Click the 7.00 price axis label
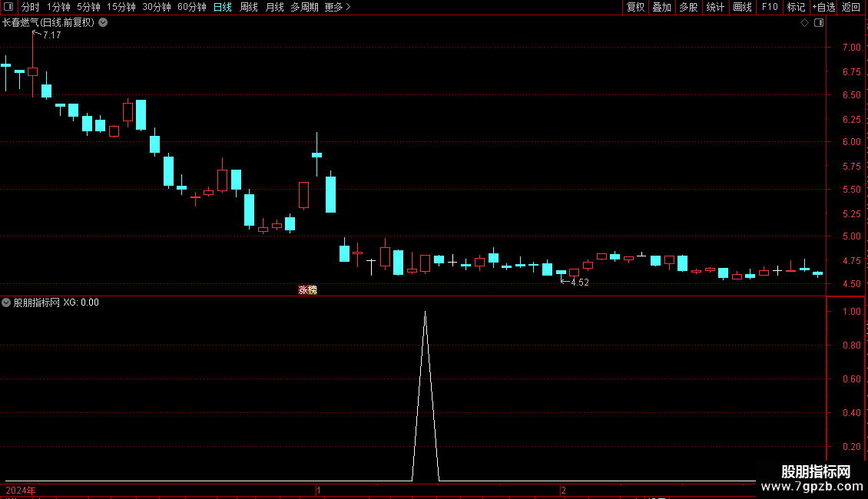The width and height of the screenshot is (868, 499). click(x=851, y=48)
